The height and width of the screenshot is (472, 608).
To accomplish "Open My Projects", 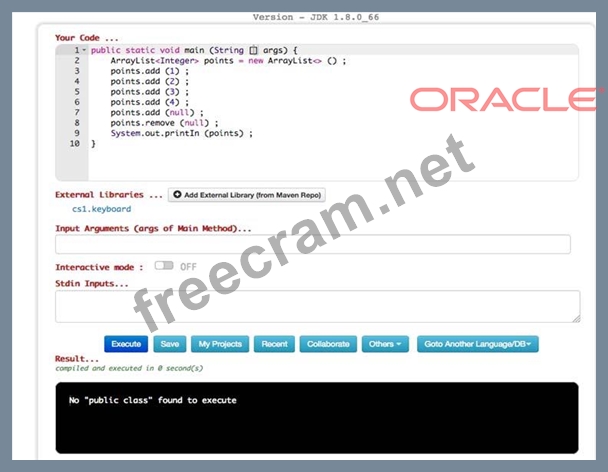I will point(220,344).
